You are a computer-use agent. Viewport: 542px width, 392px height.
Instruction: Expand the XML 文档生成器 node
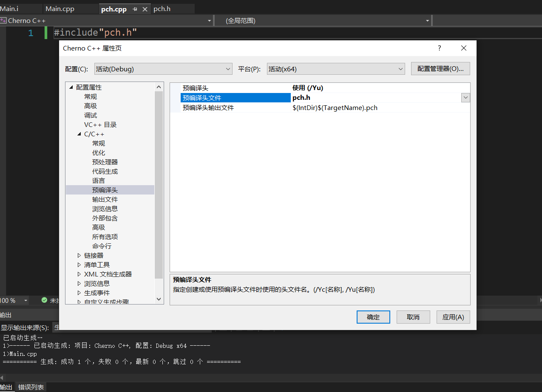79,274
